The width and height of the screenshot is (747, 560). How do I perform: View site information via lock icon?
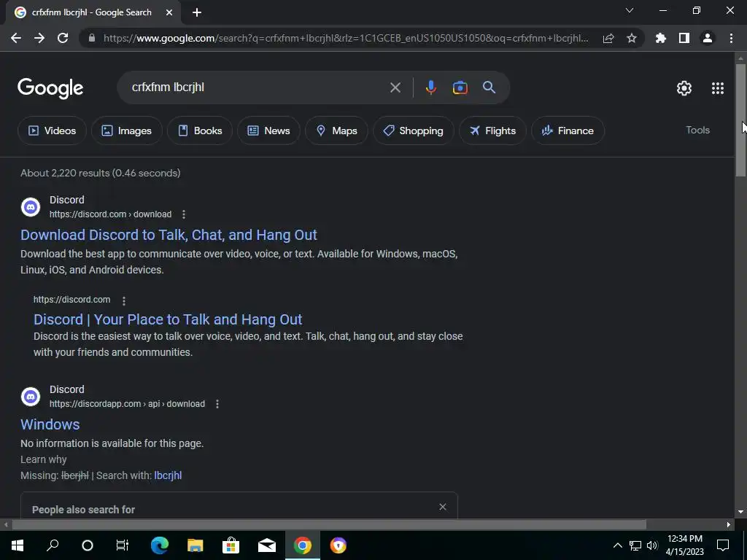(92, 38)
